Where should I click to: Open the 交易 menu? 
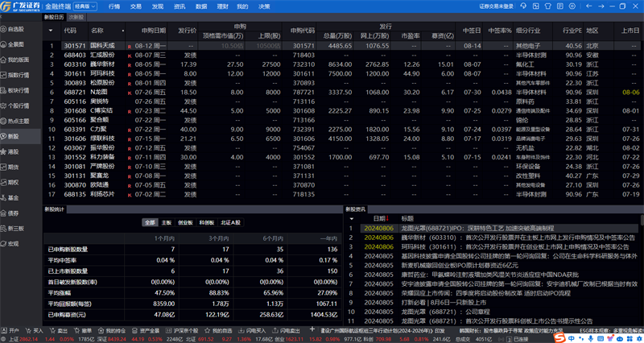point(136,6)
